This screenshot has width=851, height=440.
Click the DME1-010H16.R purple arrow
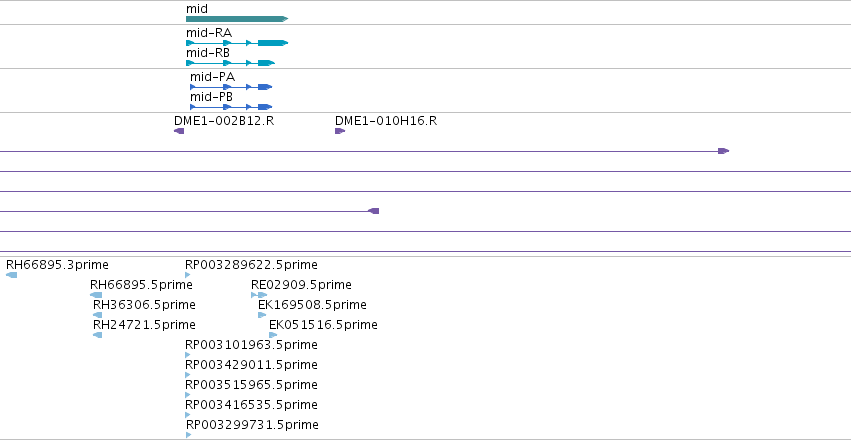point(340,131)
